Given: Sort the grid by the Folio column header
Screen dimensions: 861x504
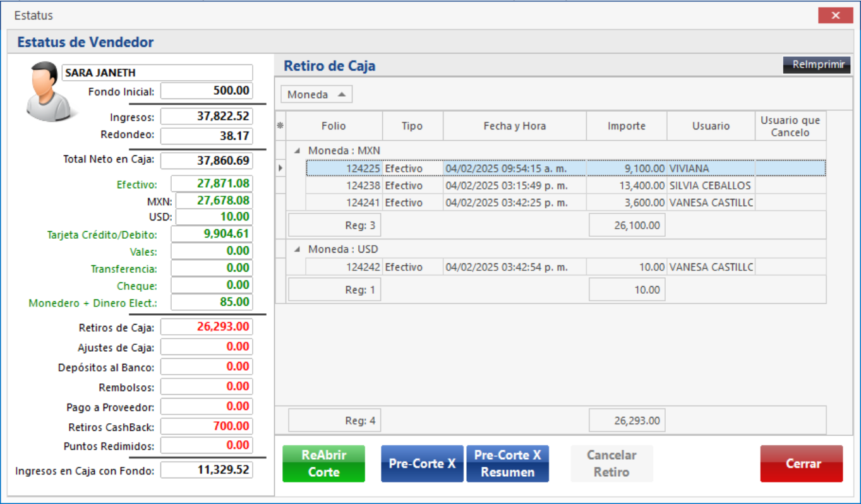Looking at the screenshot, I should (334, 126).
